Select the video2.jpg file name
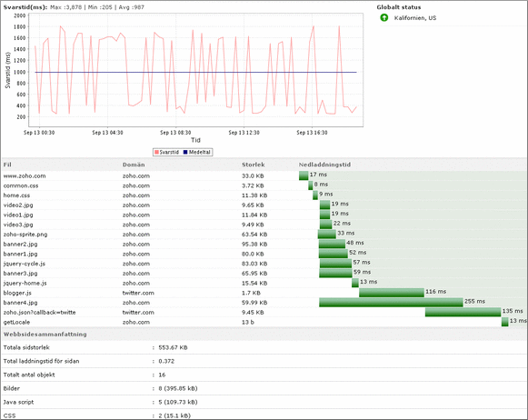Screen dimensions: 528x420 (18, 205)
